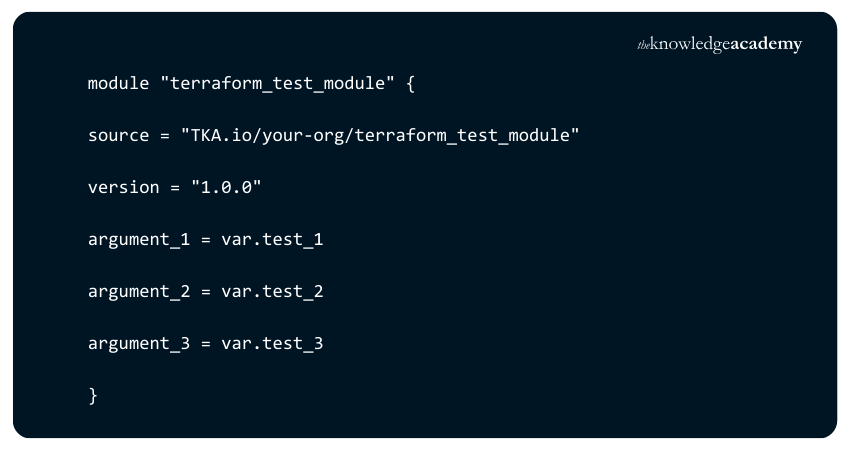Click the closing curly brace
This screenshot has height=450, width=850.
click(93, 396)
